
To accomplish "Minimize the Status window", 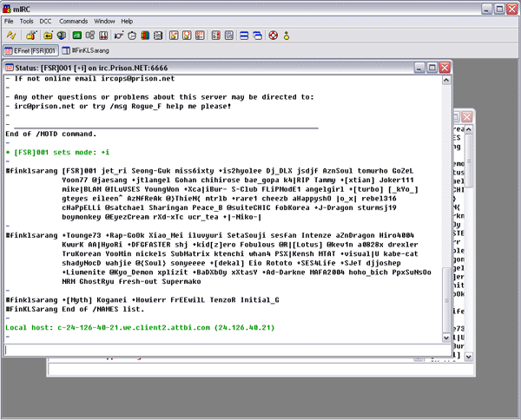I will click(419, 68).
